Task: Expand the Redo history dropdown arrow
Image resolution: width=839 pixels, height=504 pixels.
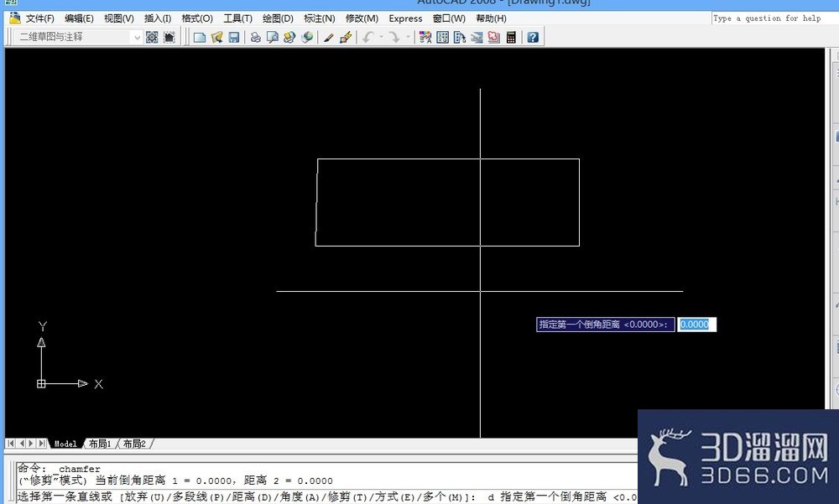Action: point(408,38)
